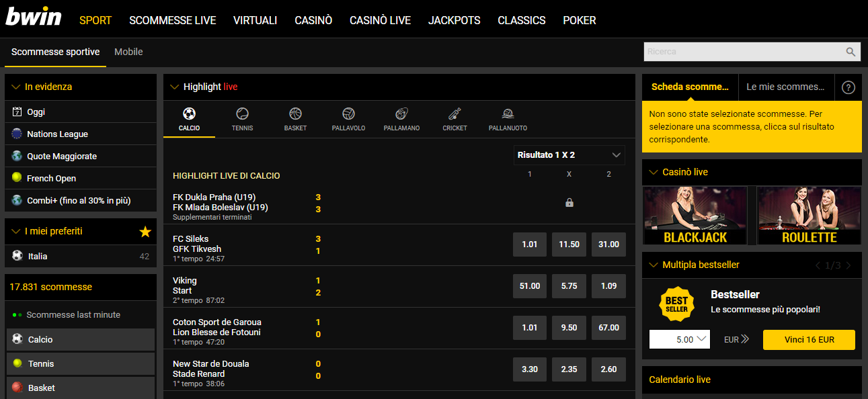Open the SPORT main menu
The image size is (868, 399).
coord(95,20)
